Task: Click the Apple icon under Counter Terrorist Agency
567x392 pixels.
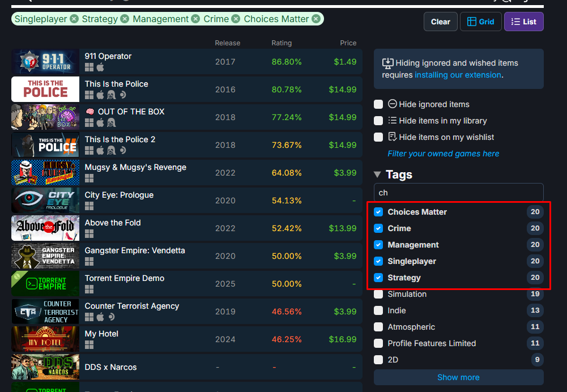Action: click(x=100, y=317)
